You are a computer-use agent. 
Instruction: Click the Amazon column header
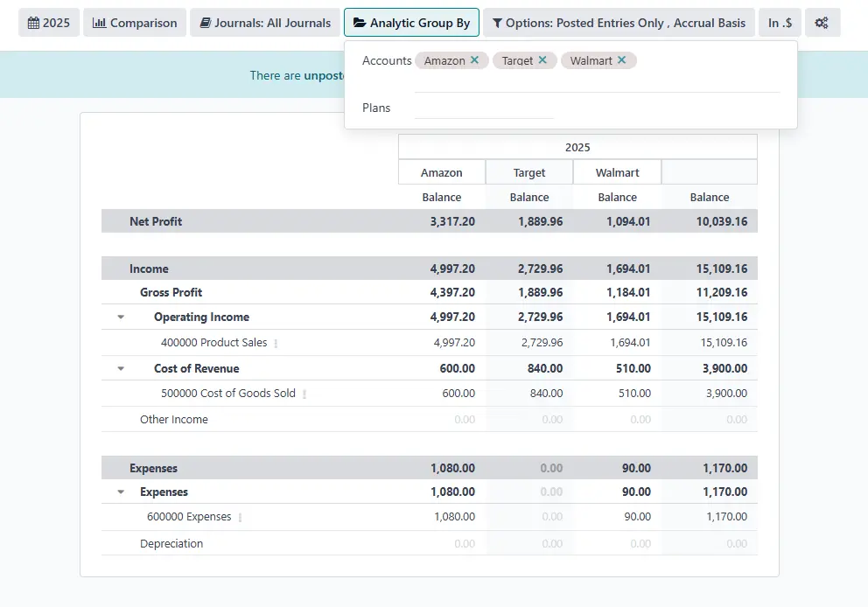point(442,172)
